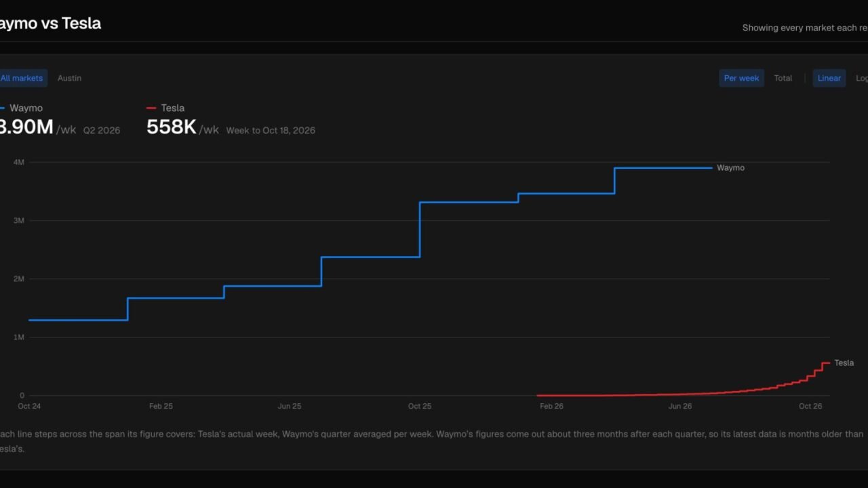Click the red Tesla legend swatch

click(151, 108)
